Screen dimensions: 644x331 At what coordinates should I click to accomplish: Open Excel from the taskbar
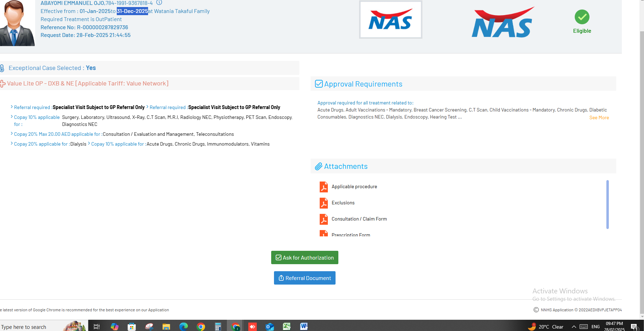[x=287, y=327]
